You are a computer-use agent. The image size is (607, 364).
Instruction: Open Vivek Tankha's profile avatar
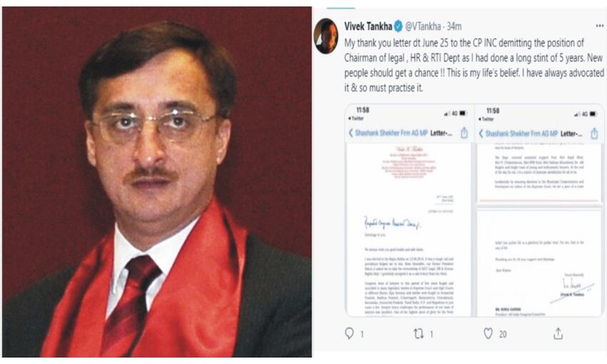tap(326, 36)
